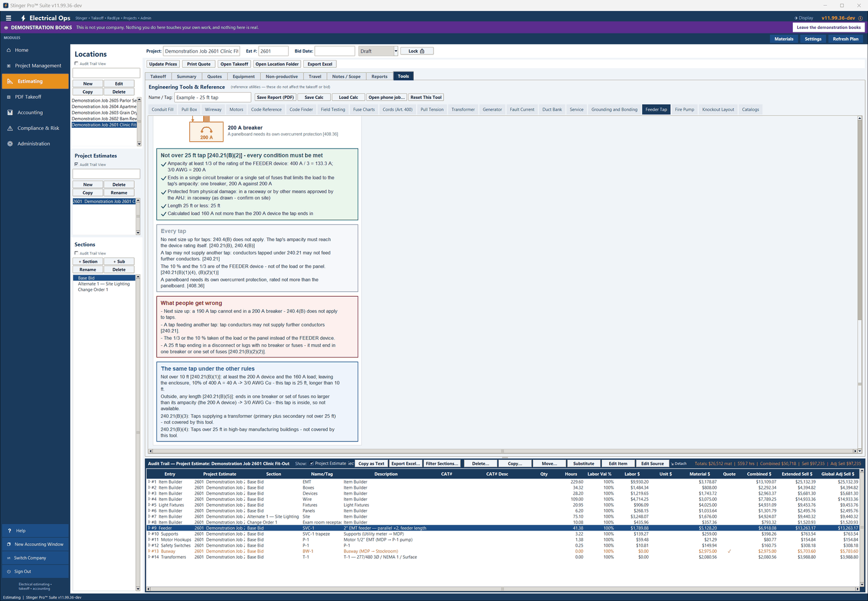
Task: Click the Lock estimate button
Action: tap(417, 51)
